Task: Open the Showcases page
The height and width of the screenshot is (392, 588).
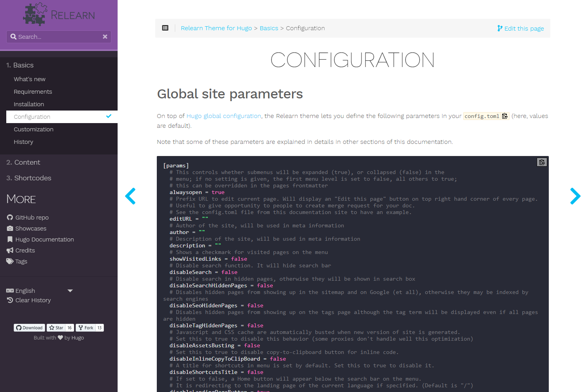Action: point(31,229)
